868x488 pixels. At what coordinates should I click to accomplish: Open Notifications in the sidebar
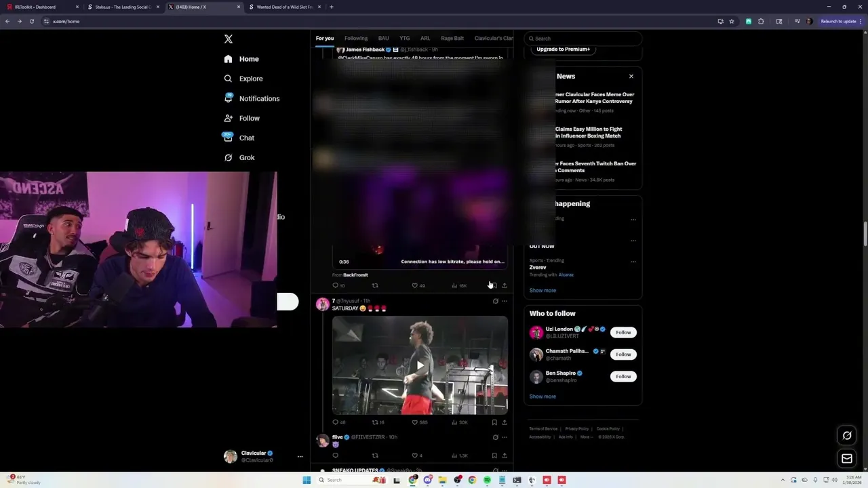(x=252, y=98)
